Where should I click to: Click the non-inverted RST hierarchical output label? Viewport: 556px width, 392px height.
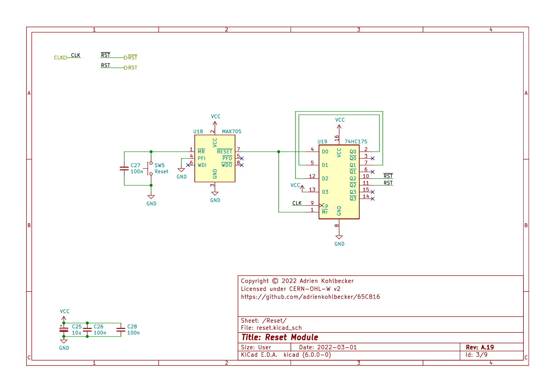point(131,68)
